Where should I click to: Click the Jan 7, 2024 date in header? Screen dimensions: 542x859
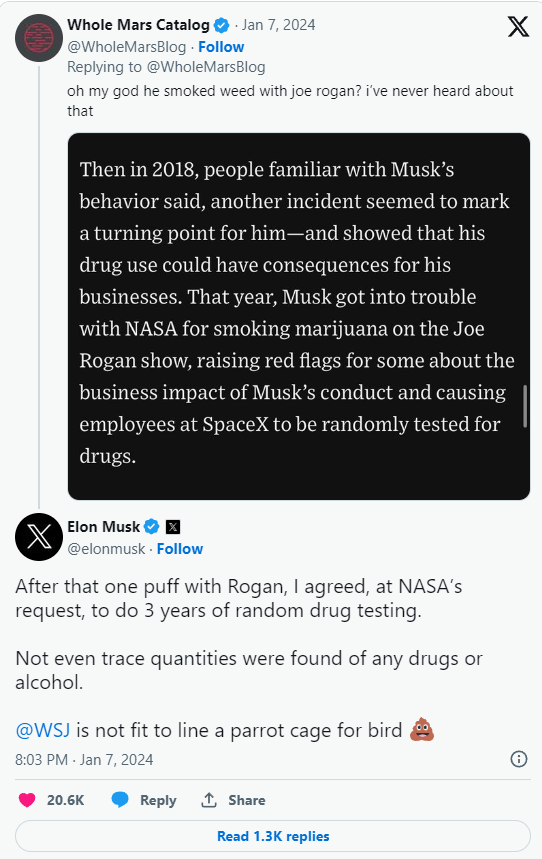(278, 25)
